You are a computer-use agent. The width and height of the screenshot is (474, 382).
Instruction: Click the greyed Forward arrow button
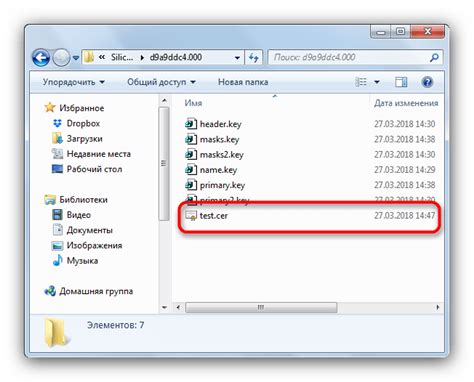click(61, 58)
